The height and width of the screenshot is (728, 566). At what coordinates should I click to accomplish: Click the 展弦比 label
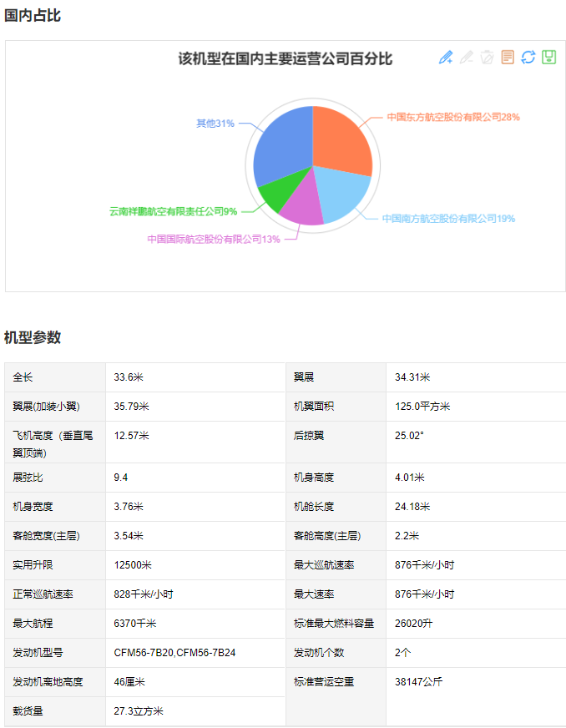click(x=28, y=478)
